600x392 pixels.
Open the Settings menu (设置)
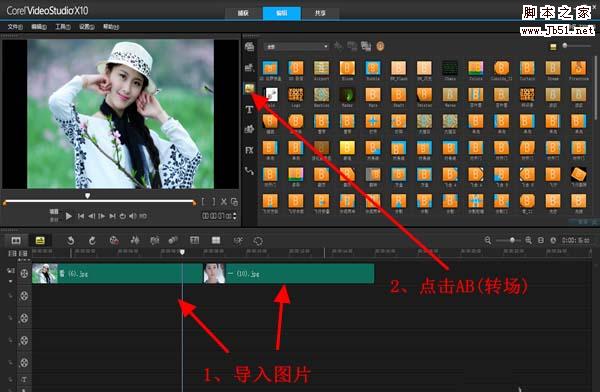click(x=86, y=27)
